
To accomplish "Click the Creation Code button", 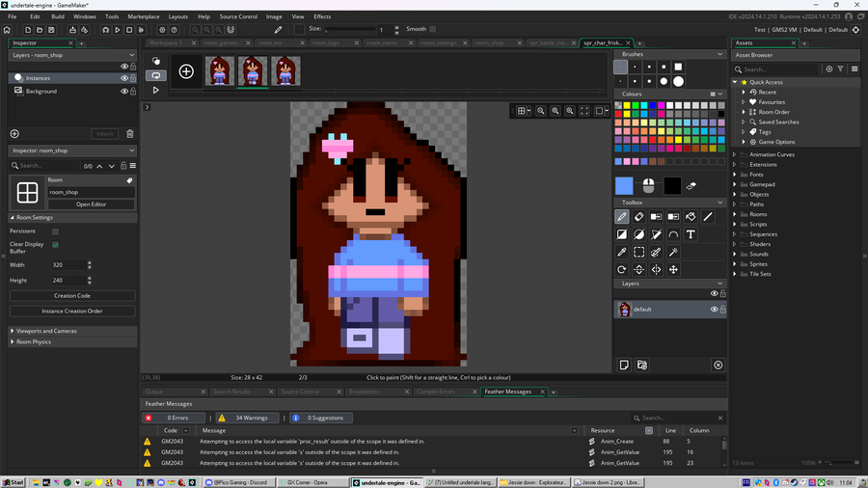I will click(72, 296).
